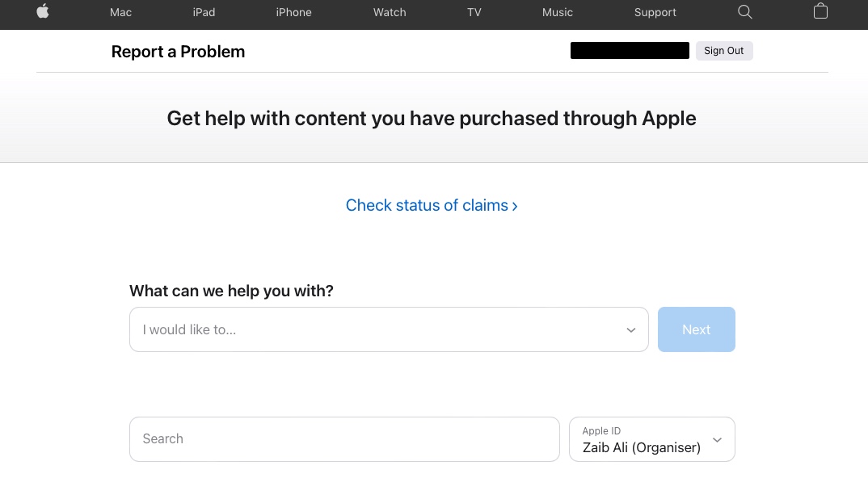Choose TV in the top navigation
Screen dimensions: 868x478
coord(474,12)
